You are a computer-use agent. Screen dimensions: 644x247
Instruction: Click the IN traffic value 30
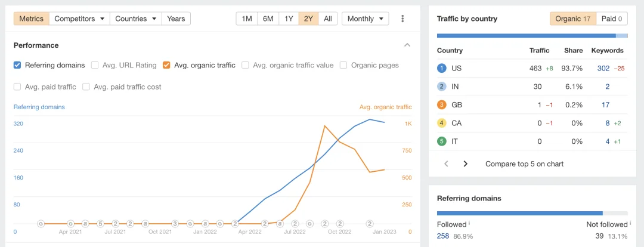(538, 87)
